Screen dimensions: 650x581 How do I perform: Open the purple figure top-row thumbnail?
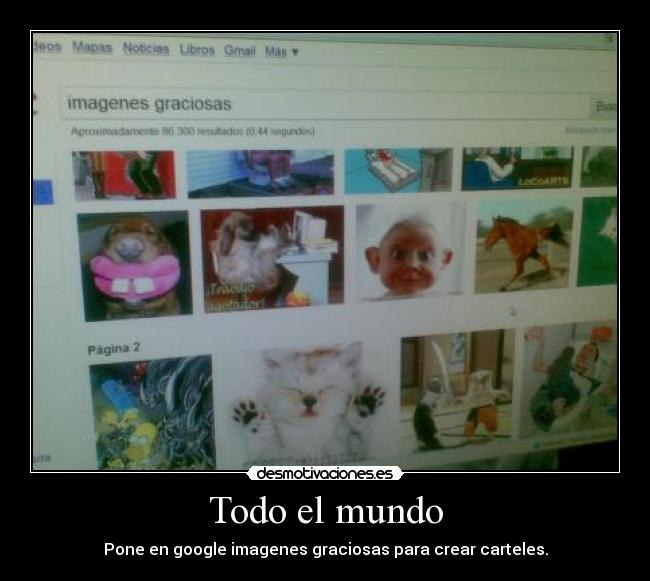[260, 173]
